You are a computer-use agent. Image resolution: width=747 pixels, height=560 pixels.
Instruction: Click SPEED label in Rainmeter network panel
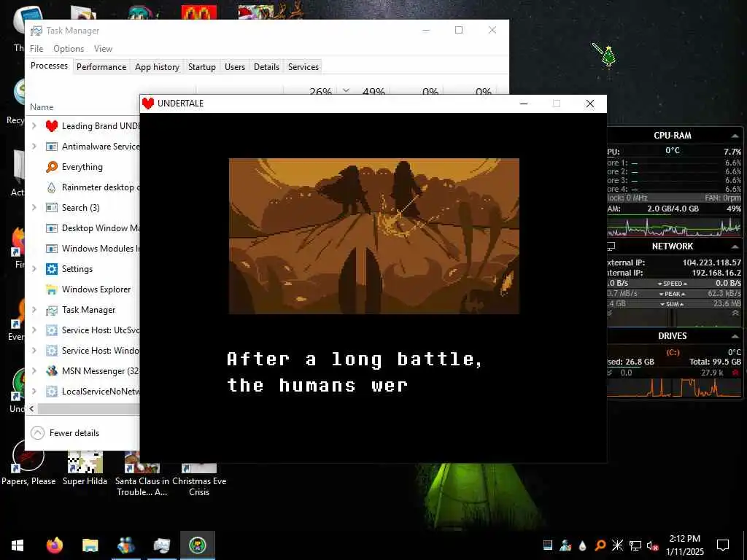[672, 284]
